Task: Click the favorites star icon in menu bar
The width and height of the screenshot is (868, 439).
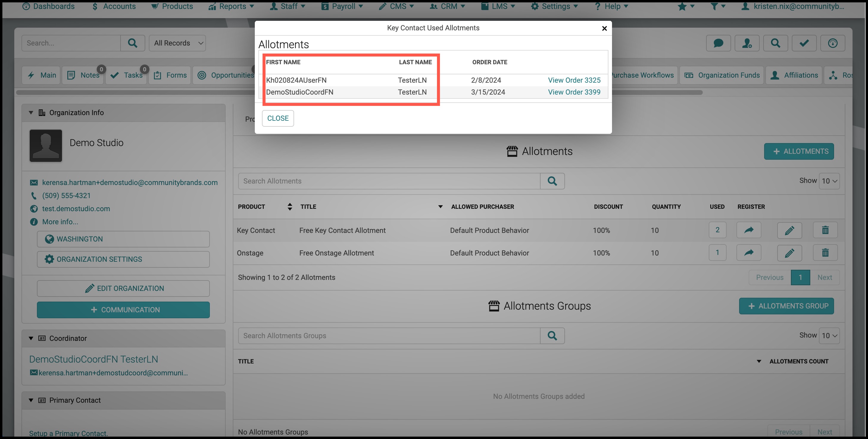Action: click(x=682, y=7)
